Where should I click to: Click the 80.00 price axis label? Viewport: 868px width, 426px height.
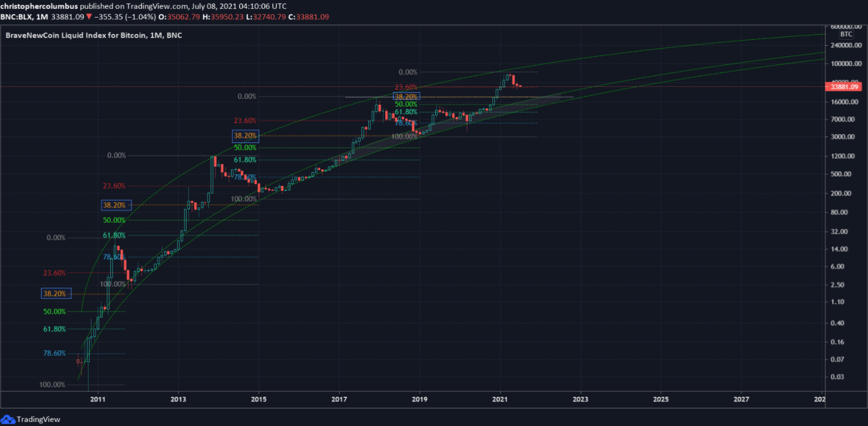coord(839,212)
